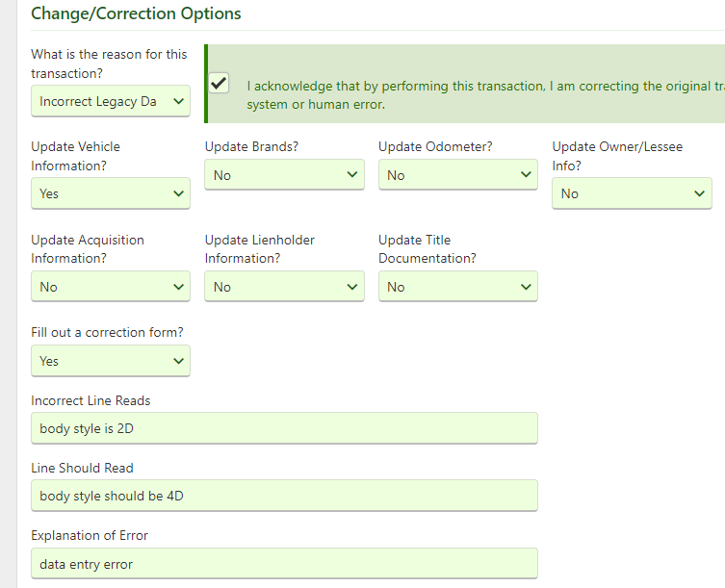Viewport: 725px width, 588px height.
Task: Expand the Fill out a correction form dropdown
Action: coord(110,361)
